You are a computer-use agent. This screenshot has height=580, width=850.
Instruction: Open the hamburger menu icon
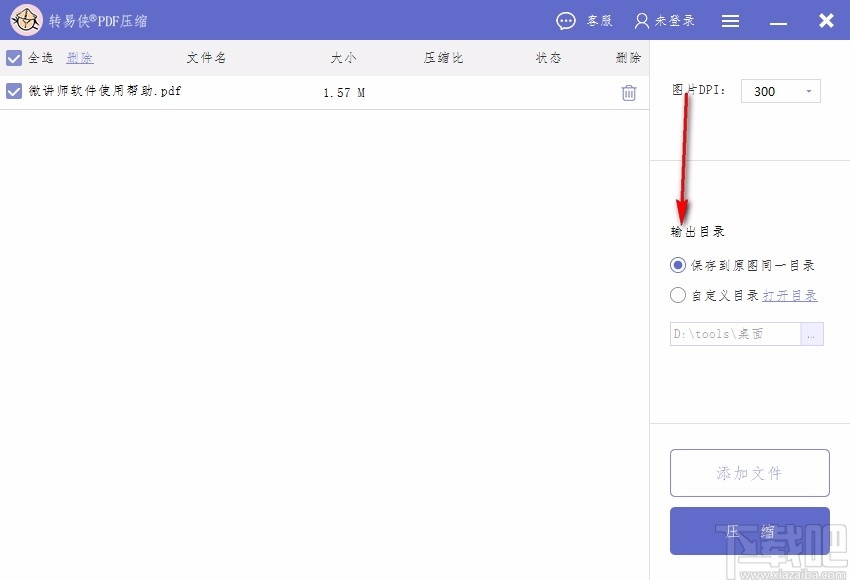tap(730, 20)
